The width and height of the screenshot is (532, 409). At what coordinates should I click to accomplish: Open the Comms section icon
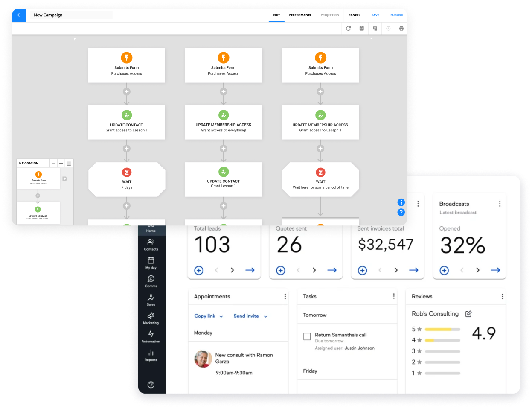coord(151,281)
